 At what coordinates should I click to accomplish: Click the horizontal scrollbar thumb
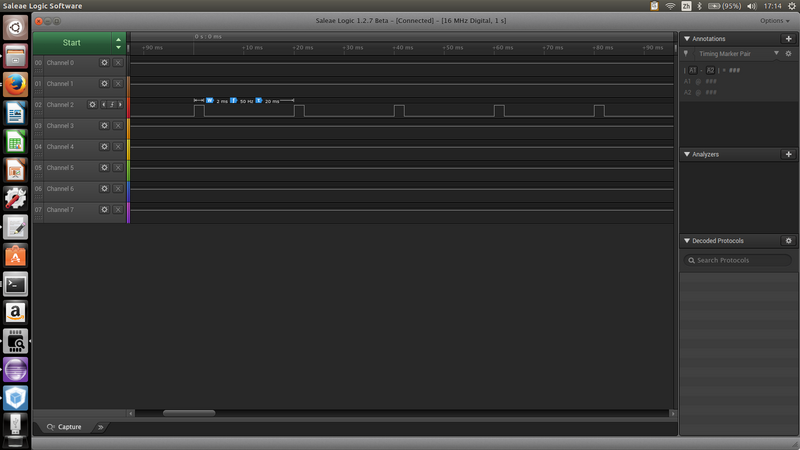pyautogui.click(x=189, y=413)
